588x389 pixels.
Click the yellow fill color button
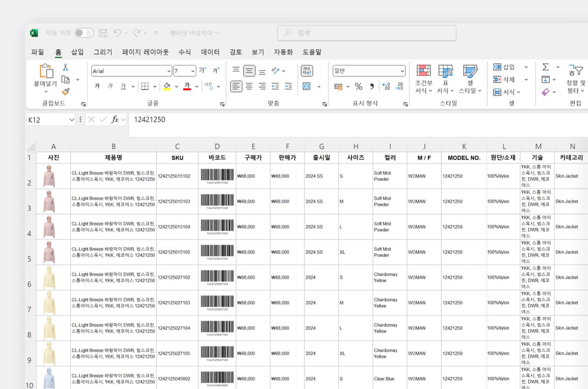pos(167,86)
